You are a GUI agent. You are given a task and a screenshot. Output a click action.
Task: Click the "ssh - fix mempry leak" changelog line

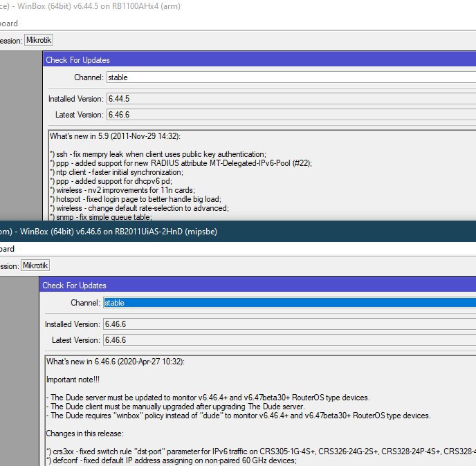[x=158, y=154]
